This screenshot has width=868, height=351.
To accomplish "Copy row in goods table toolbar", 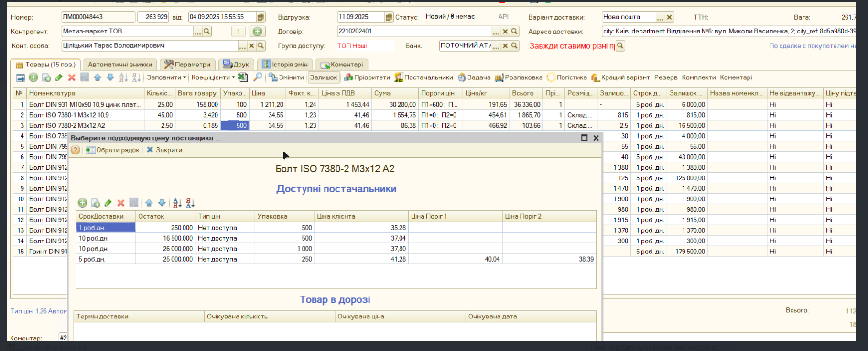I will click(46, 77).
